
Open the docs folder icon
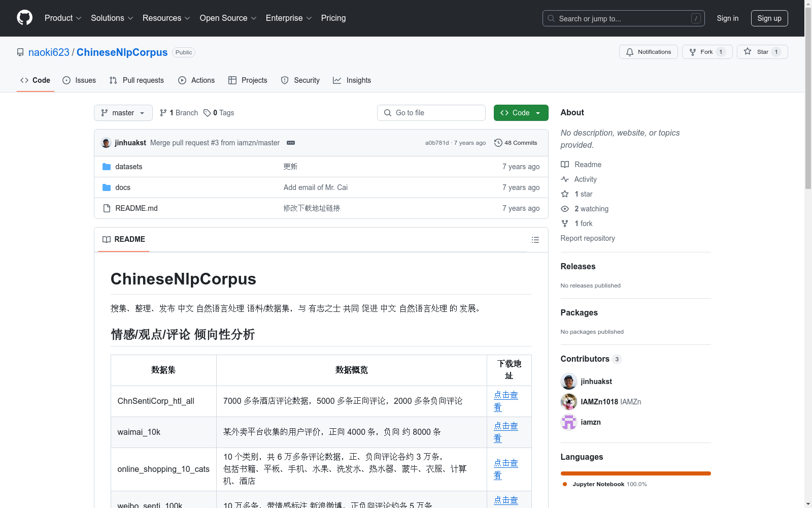click(107, 187)
